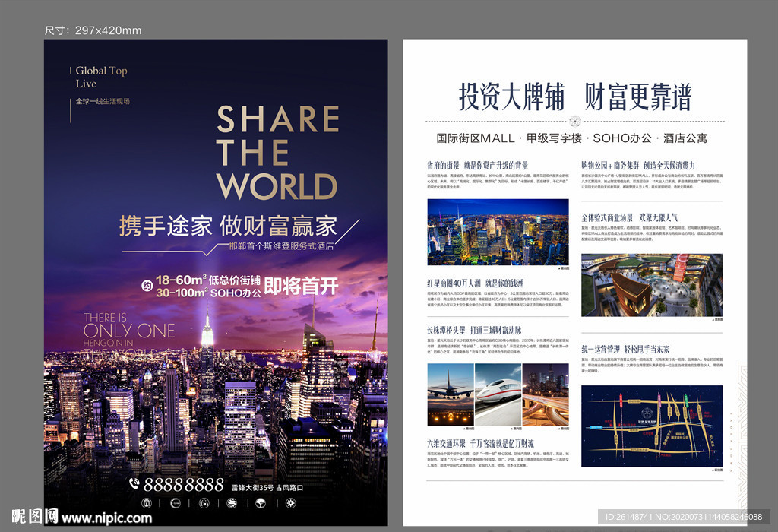Image resolution: width=778 pixels, height=532 pixels.
Task: Click the ID:26148741 number bar
Action: pyautogui.click(x=684, y=517)
